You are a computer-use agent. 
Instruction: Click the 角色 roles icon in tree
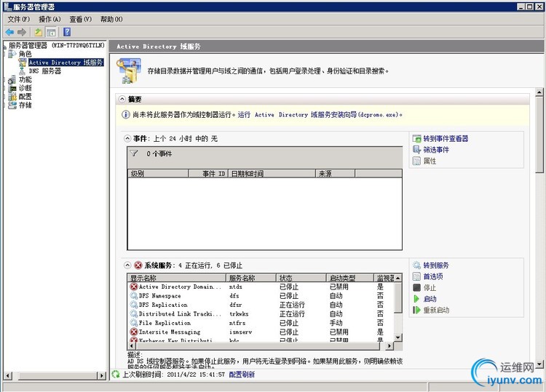pyautogui.click(x=12, y=54)
